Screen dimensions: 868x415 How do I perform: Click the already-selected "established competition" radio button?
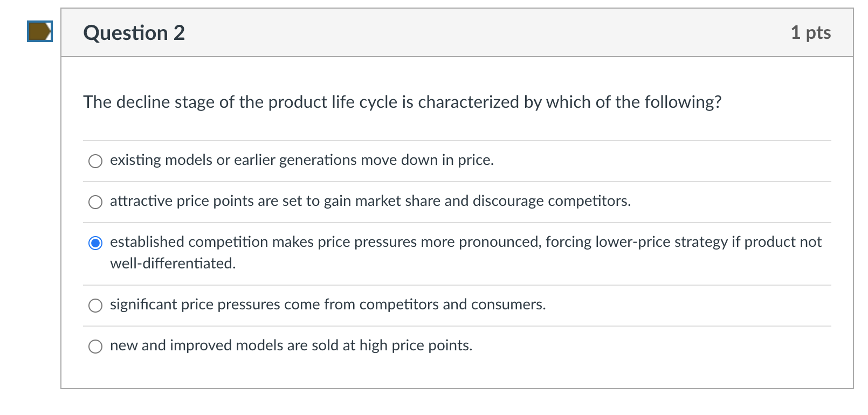pos(95,244)
